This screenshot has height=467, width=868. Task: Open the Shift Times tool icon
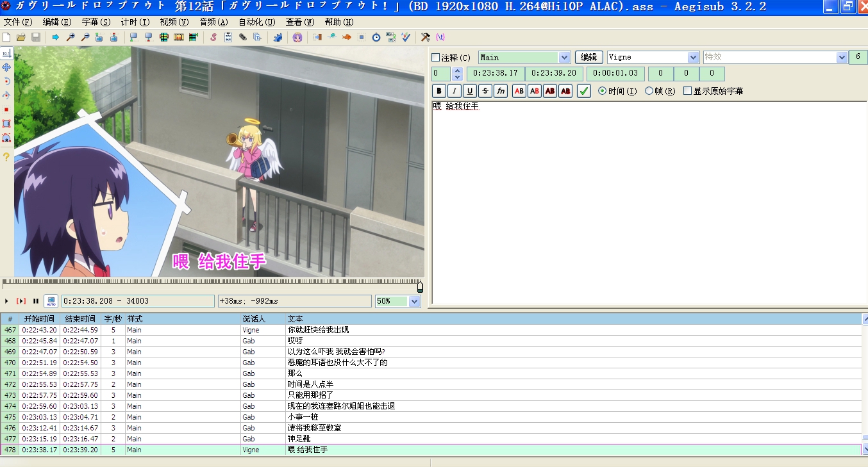pyautogui.click(x=317, y=37)
